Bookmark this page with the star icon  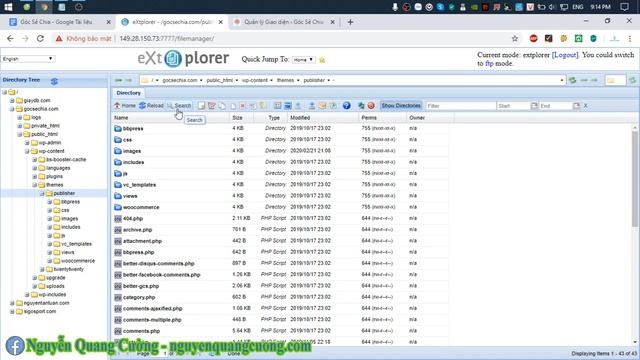[x=515, y=38]
